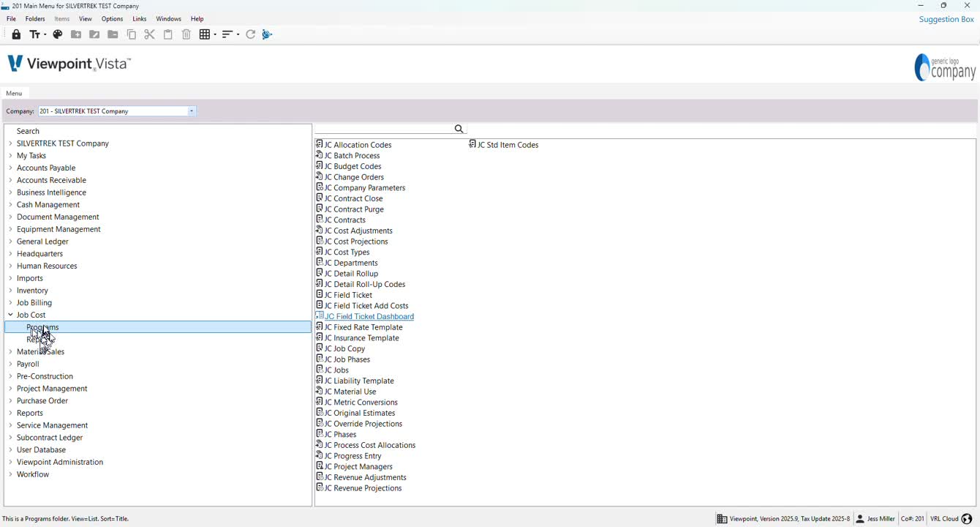This screenshot has width=980, height=527.
Task: Click the icon beside JC Progress Entry
Action: (x=320, y=455)
